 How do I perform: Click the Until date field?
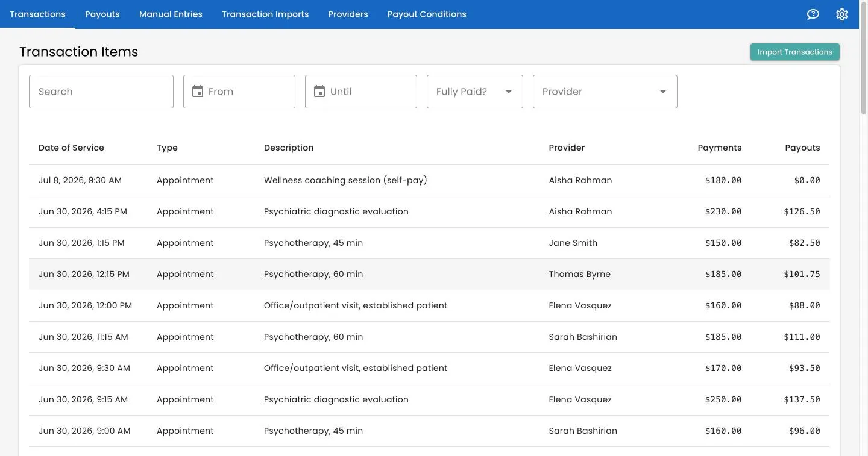click(x=361, y=92)
